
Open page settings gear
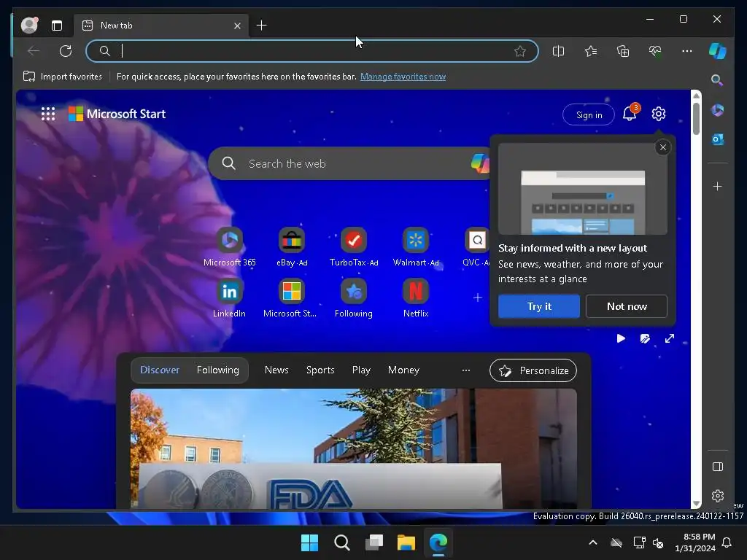(659, 114)
